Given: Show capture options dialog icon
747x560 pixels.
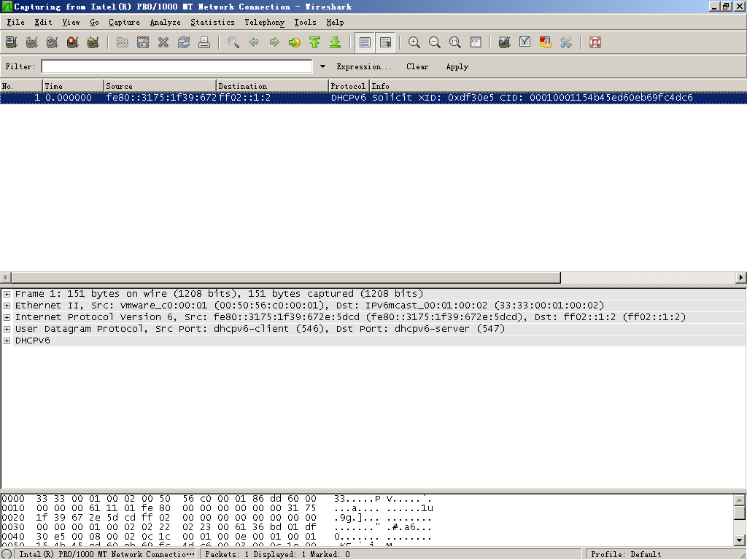Looking at the screenshot, I should pyautogui.click(x=32, y=42).
